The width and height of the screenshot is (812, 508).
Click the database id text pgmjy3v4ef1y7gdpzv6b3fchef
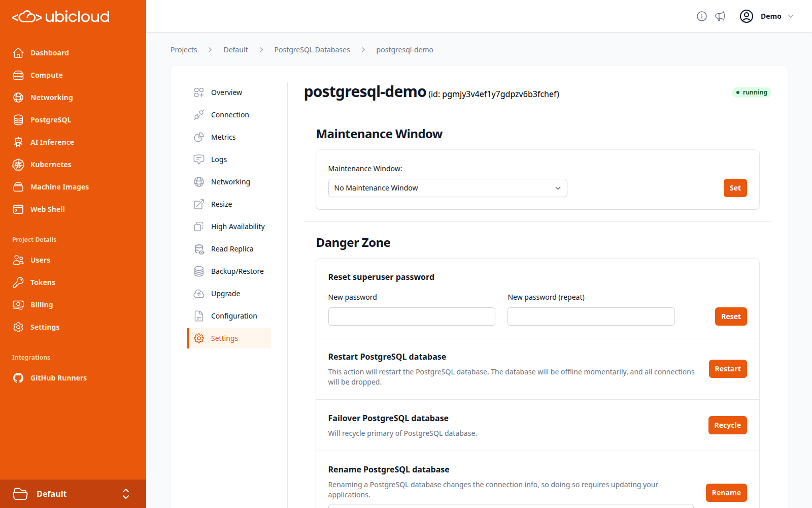coord(500,94)
